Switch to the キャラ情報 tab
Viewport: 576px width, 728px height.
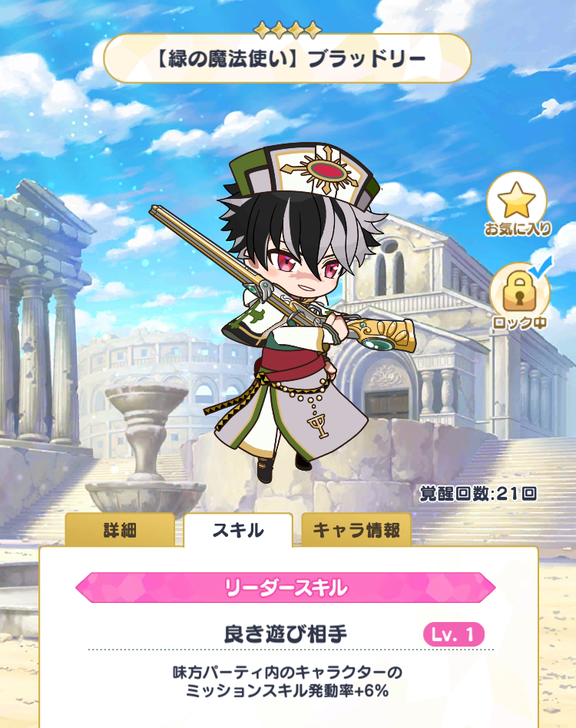[356, 530]
